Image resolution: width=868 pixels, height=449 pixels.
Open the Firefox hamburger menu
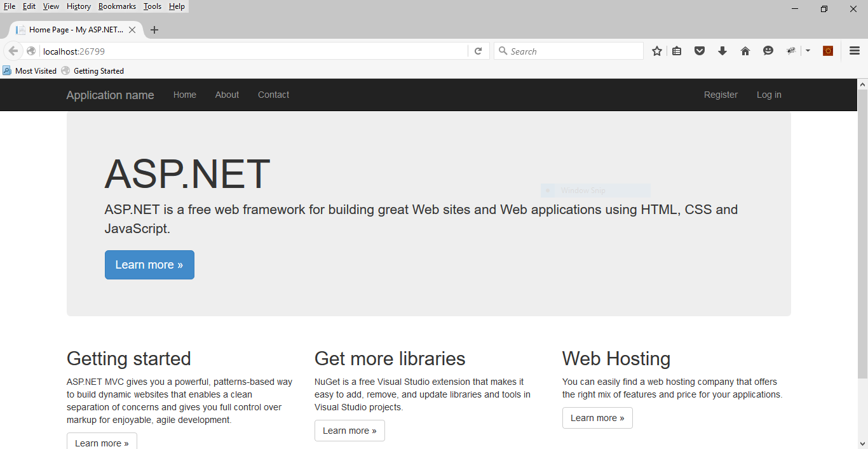tap(853, 50)
